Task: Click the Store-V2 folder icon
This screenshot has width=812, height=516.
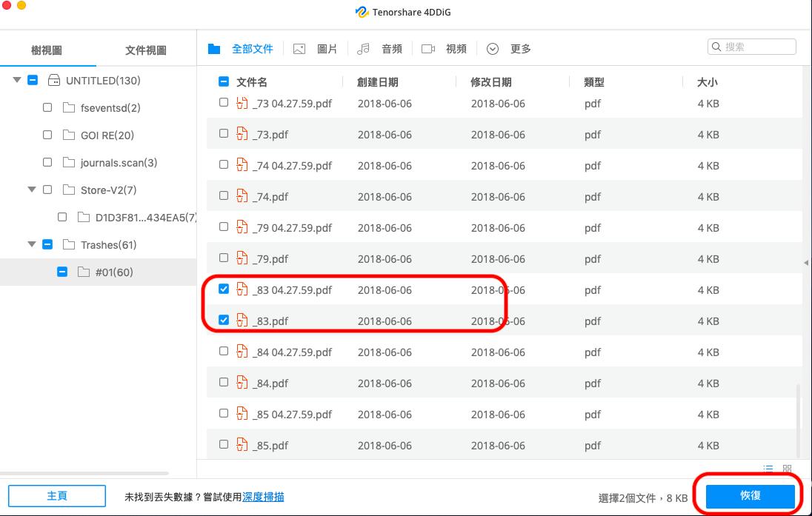Action: click(69, 190)
